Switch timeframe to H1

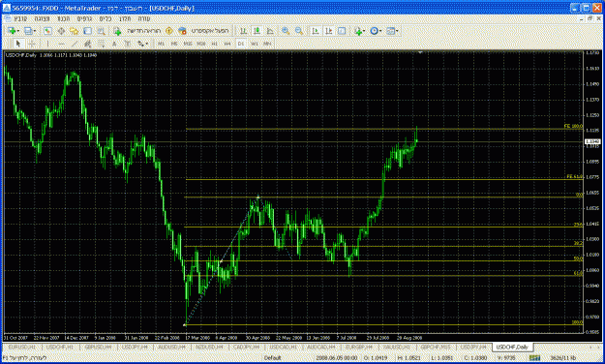[x=214, y=44]
